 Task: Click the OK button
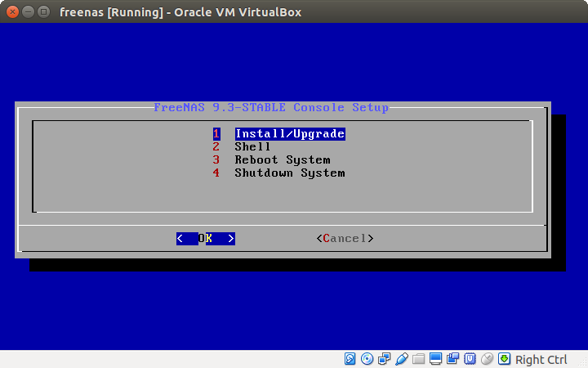pos(206,239)
